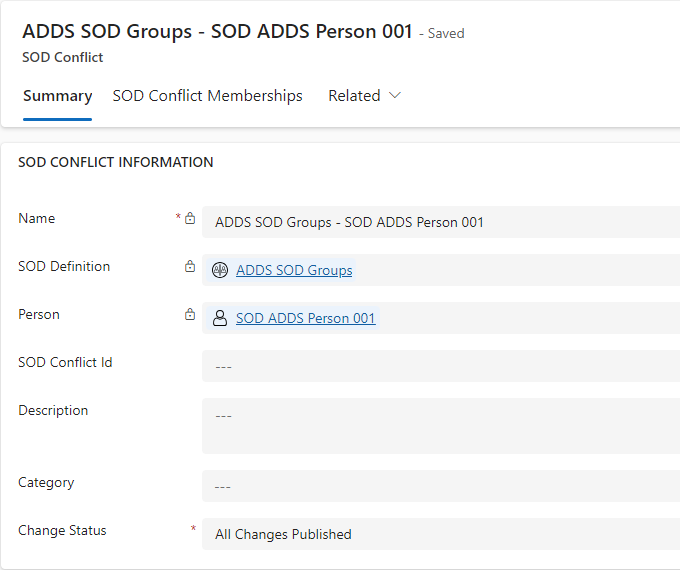Open the ADDS SOD Groups link
This screenshot has height=570, width=680.
pyautogui.click(x=294, y=270)
